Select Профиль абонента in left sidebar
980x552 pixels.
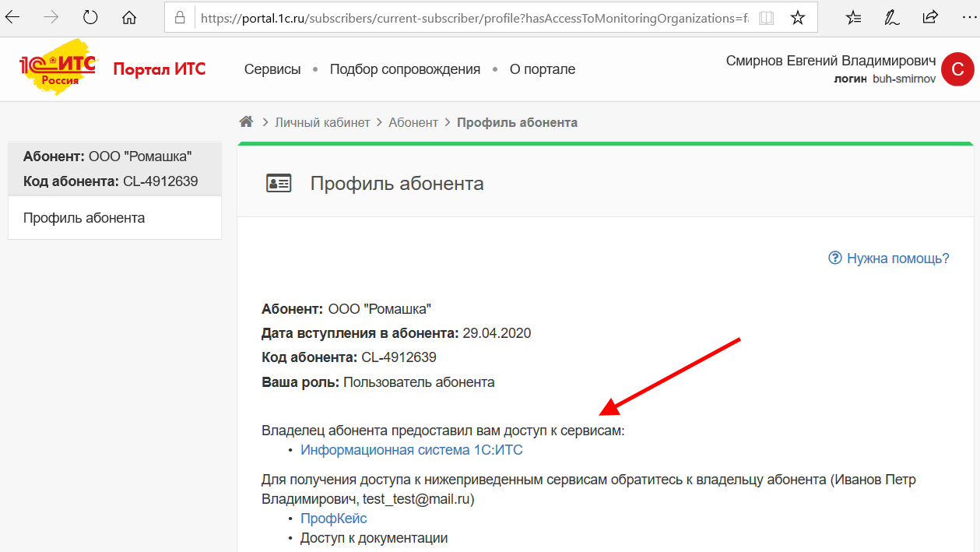(x=84, y=218)
